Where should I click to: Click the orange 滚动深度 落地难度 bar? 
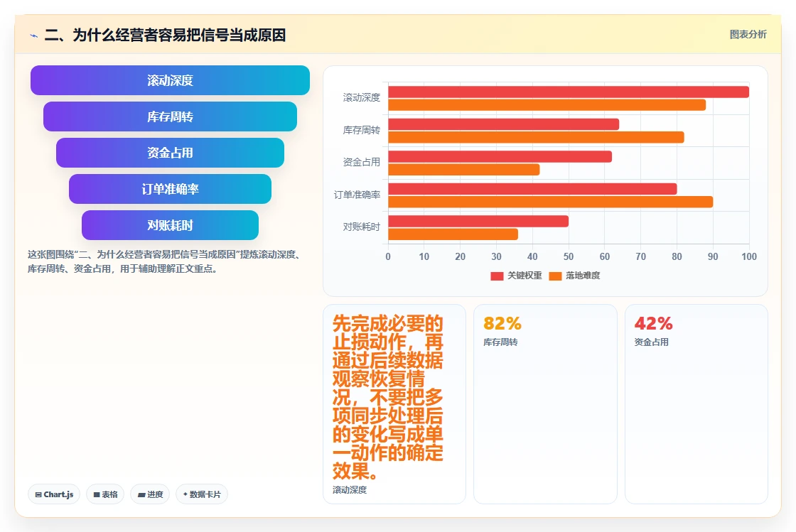click(x=547, y=105)
